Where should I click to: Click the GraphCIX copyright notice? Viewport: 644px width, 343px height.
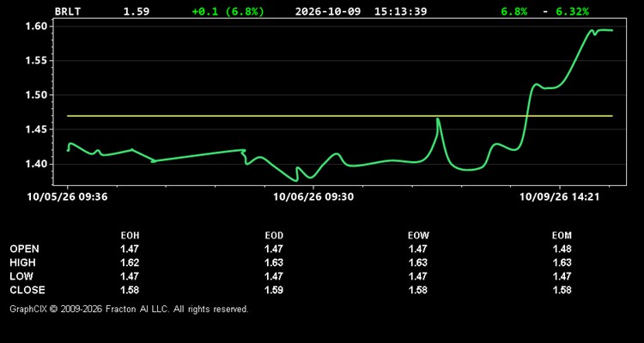tap(129, 309)
